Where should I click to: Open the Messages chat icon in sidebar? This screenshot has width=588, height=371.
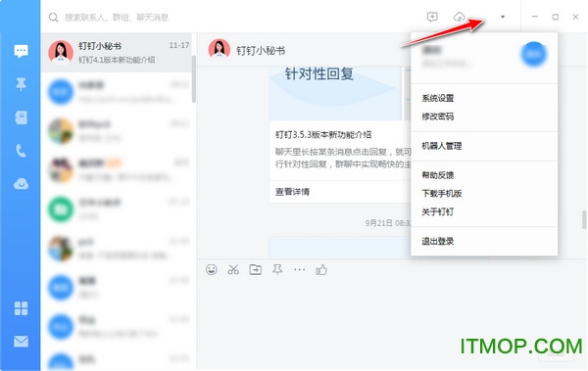pyautogui.click(x=21, y=51)
